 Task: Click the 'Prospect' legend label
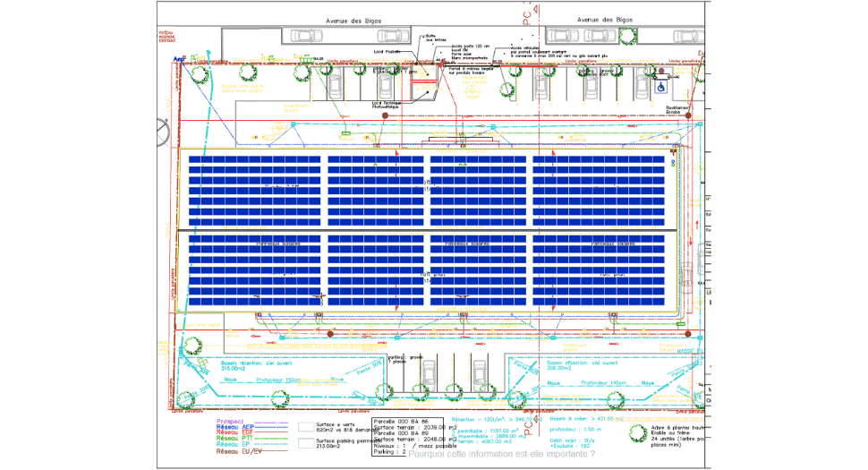point(230,419)
